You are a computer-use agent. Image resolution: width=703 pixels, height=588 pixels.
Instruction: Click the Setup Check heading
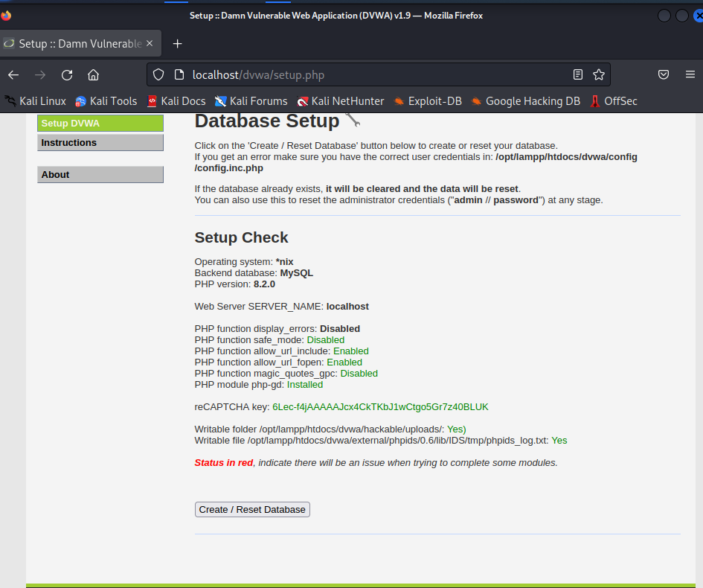241,237
